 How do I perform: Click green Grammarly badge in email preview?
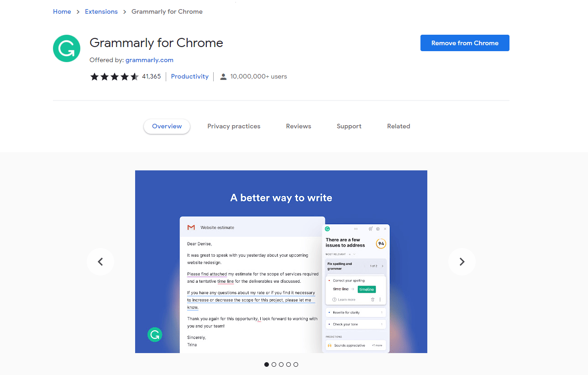pos(155,335)
